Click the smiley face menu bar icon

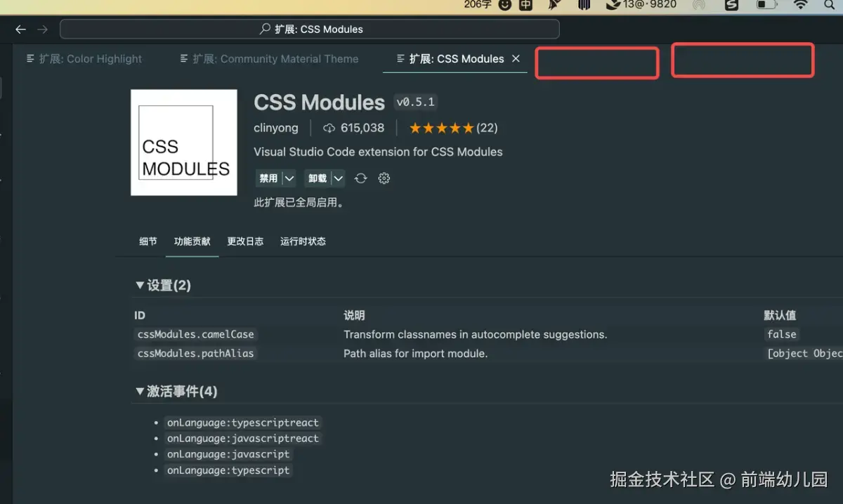click(x=505, y=5)
